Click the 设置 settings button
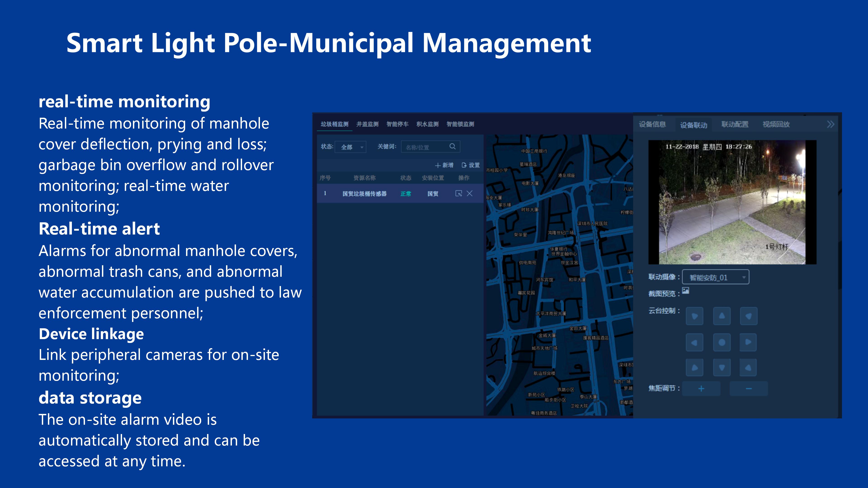This screenshot has width=868, height=488. click(470, 165)
